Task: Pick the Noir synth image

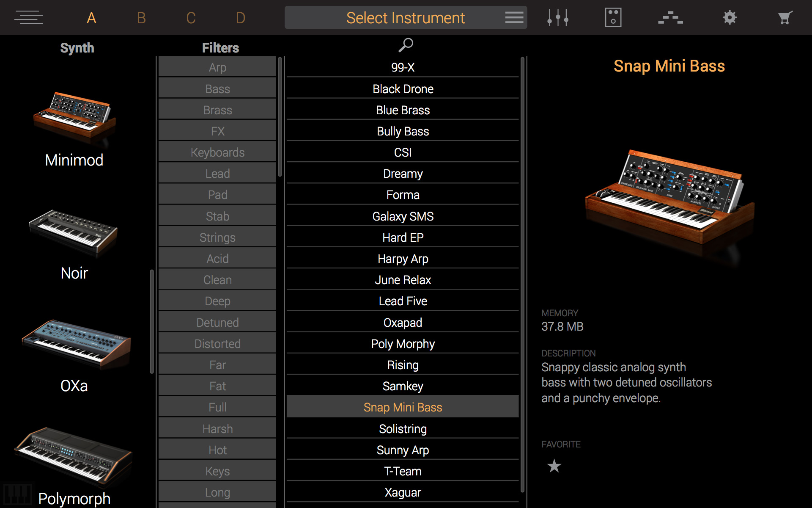Action: coord(74,232)
